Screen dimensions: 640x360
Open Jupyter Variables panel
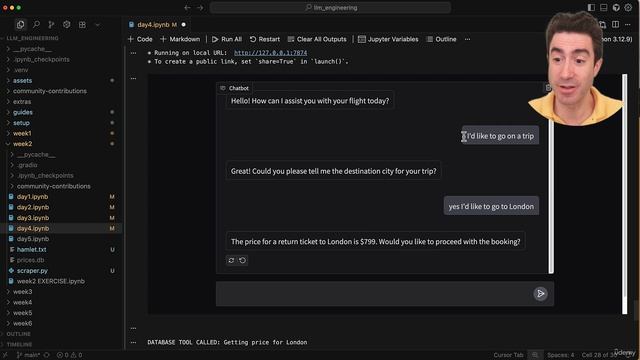pos(388,39)
